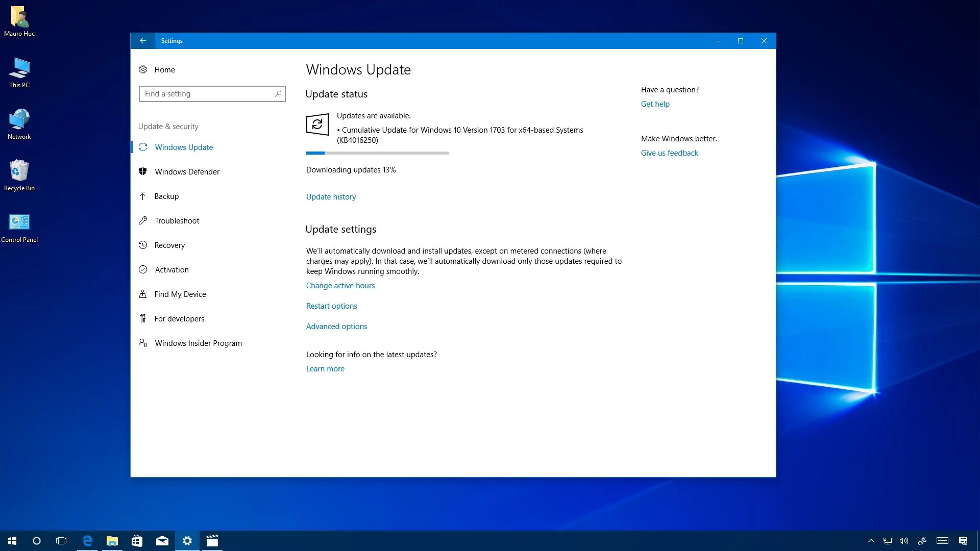Select Recovery in the sidebar
The height and width of the screenshot is (551, 980).
[169, 245]
